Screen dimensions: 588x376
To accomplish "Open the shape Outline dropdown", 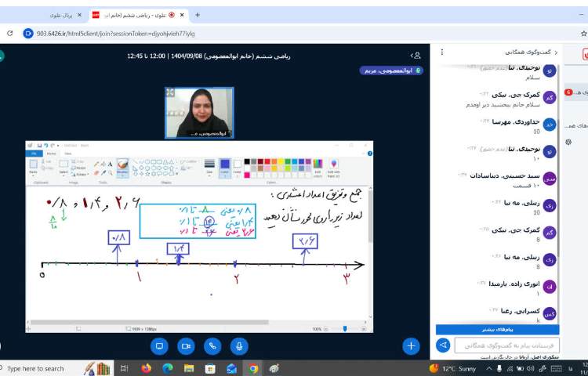I will tap(188, 161).
